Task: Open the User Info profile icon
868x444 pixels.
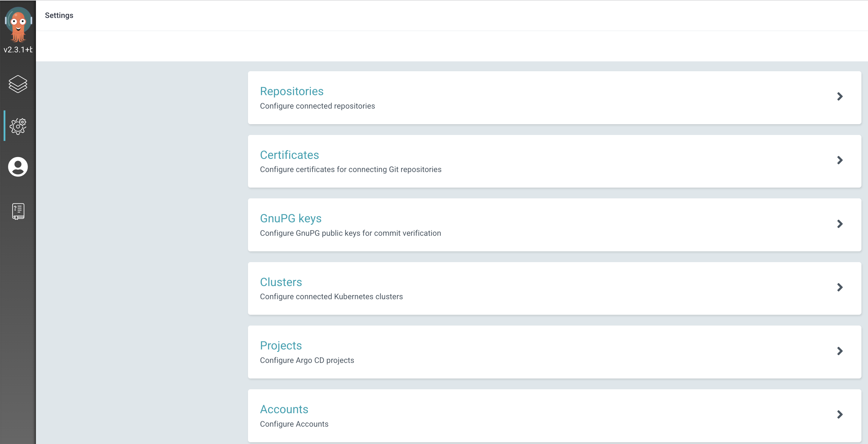Action: point(18,167)
